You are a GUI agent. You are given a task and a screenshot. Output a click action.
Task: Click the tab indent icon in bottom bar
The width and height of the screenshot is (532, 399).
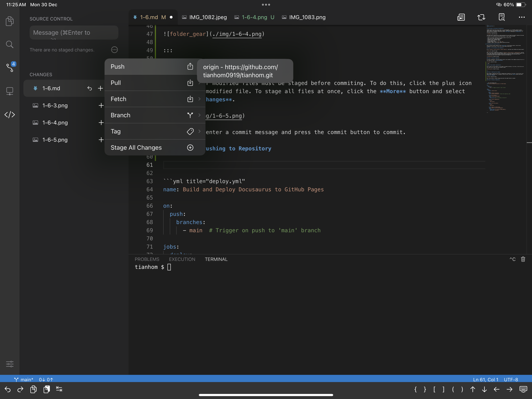click(x=59, y=389)
